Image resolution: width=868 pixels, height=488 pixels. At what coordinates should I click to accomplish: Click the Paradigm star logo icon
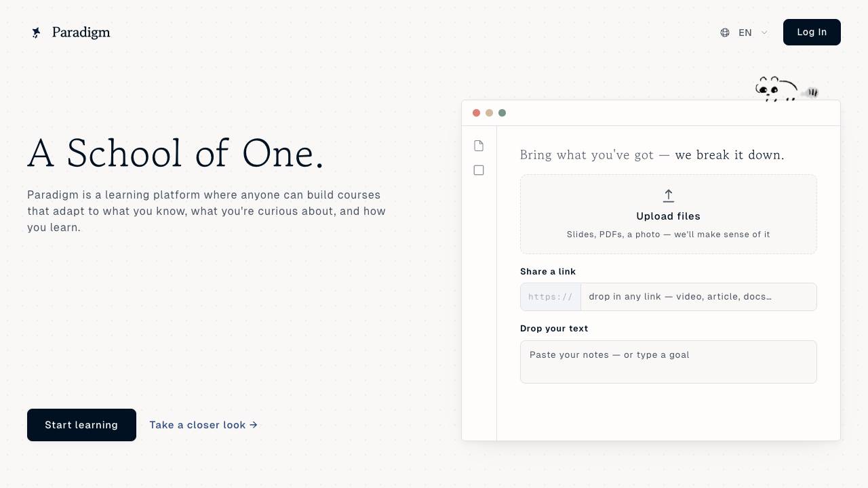pos(37,33)
